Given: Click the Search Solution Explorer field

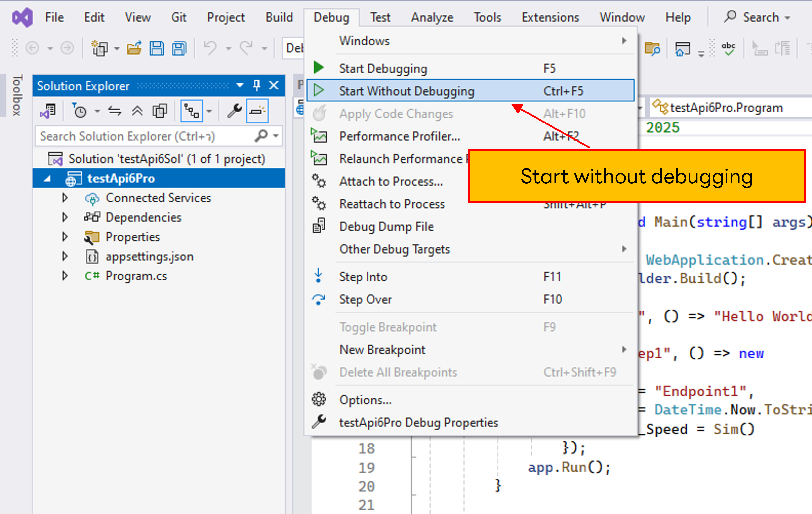Looking at the screenshot, I should tap(135, 136).
